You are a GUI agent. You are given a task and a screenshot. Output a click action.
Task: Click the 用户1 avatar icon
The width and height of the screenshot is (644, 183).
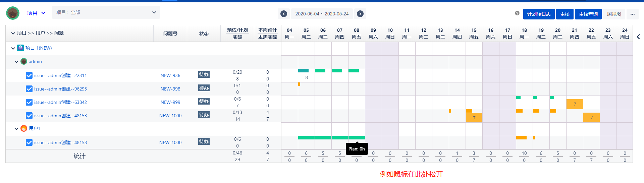(24, 128)
